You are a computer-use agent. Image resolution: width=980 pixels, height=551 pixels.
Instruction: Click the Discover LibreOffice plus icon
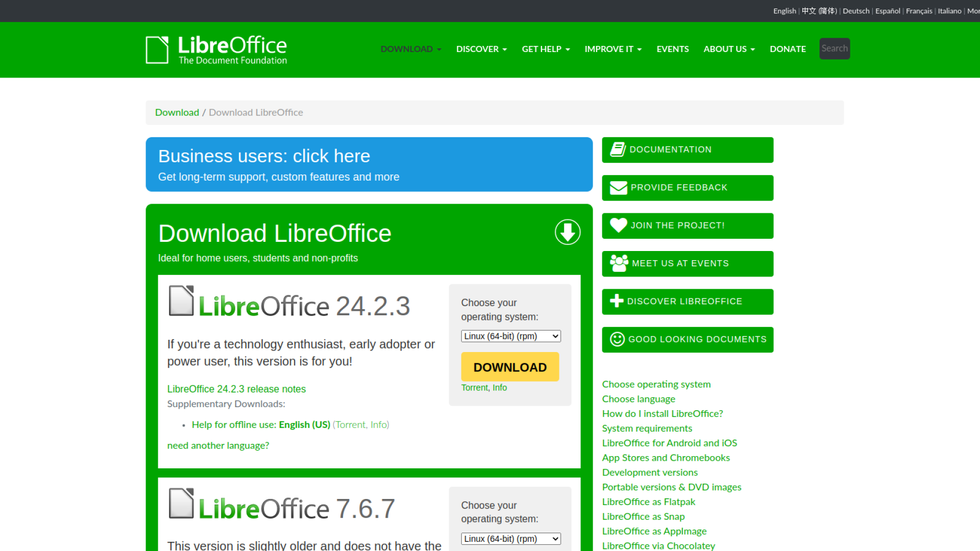tap(617, 301)
